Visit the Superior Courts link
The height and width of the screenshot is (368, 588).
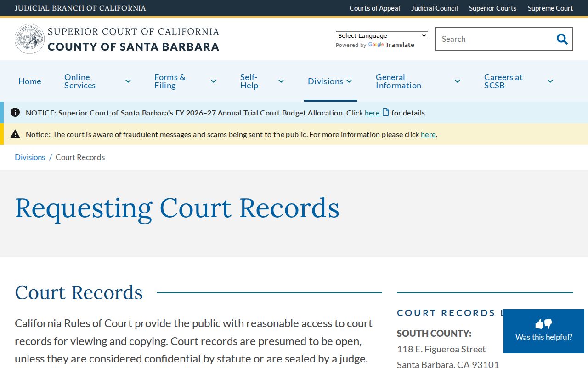493,8
